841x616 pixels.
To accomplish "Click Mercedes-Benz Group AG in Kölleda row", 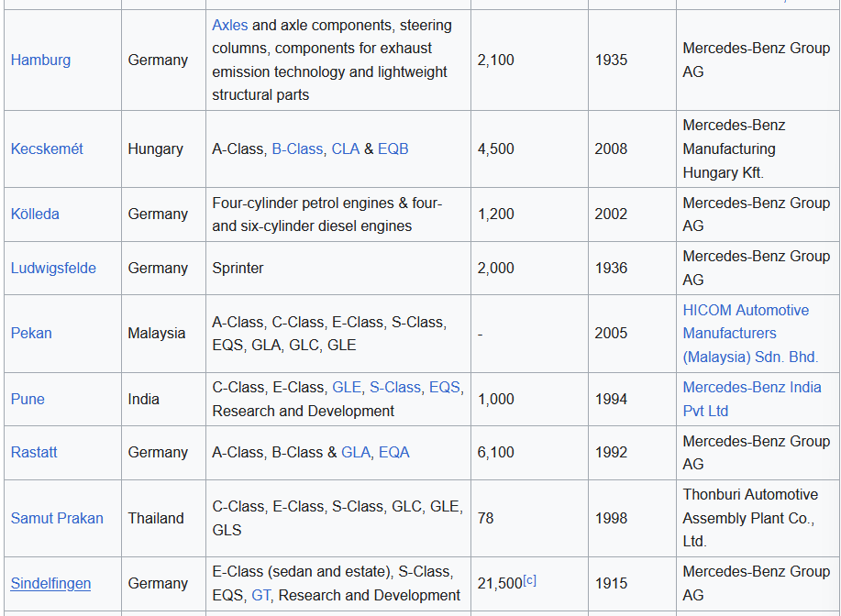I will [757, 214].
